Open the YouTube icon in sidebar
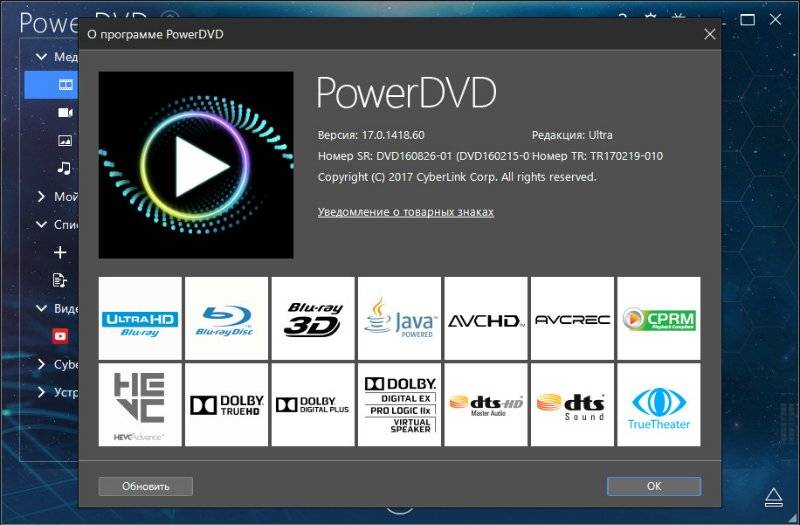 pos(60,336)
